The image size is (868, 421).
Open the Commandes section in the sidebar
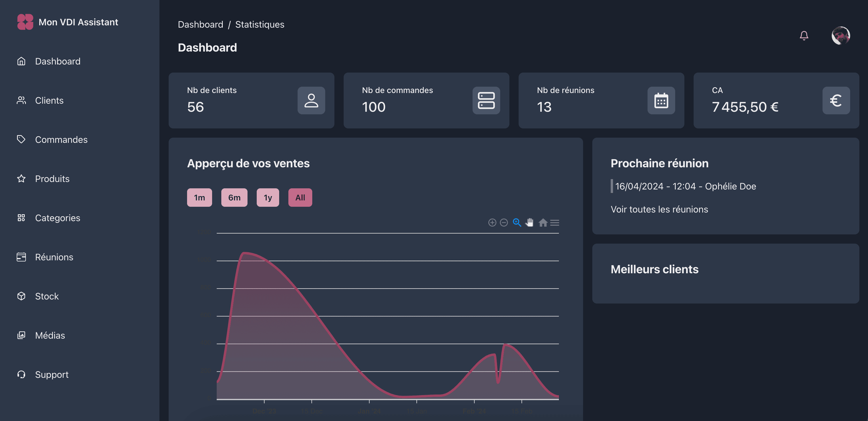[x=61, y=139]
